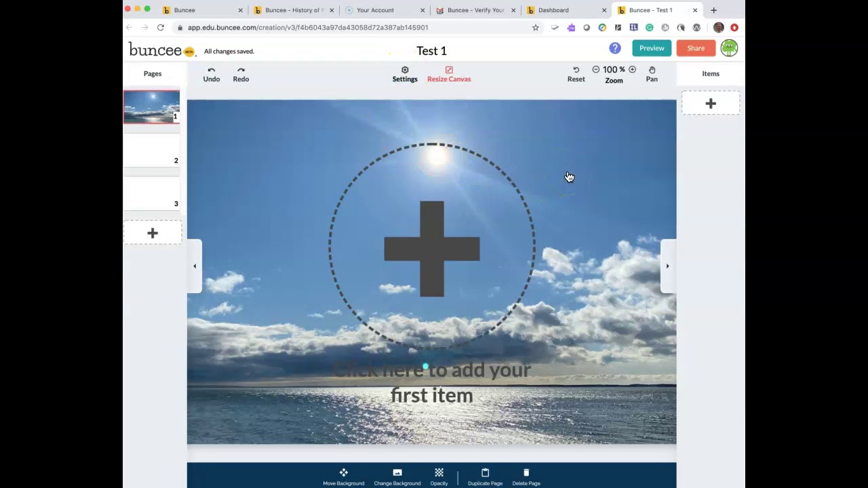
Task: Reset the zoom level
Action: (576, 75)
